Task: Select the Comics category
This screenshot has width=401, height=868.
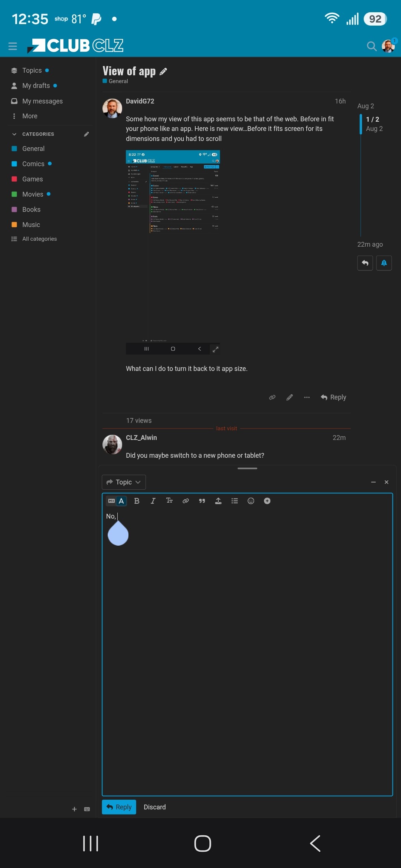Action: click(x=33, y=164)
